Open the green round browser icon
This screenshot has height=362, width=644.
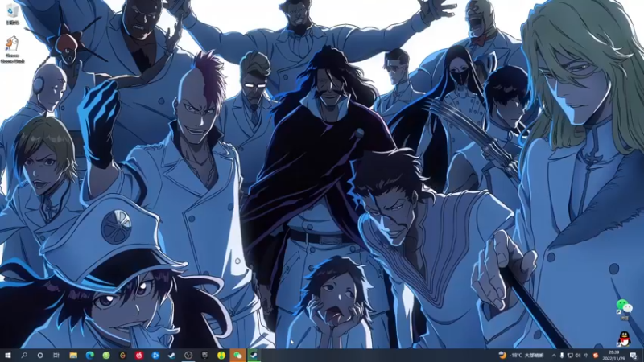pyautogui.click(x=106, y=355)
